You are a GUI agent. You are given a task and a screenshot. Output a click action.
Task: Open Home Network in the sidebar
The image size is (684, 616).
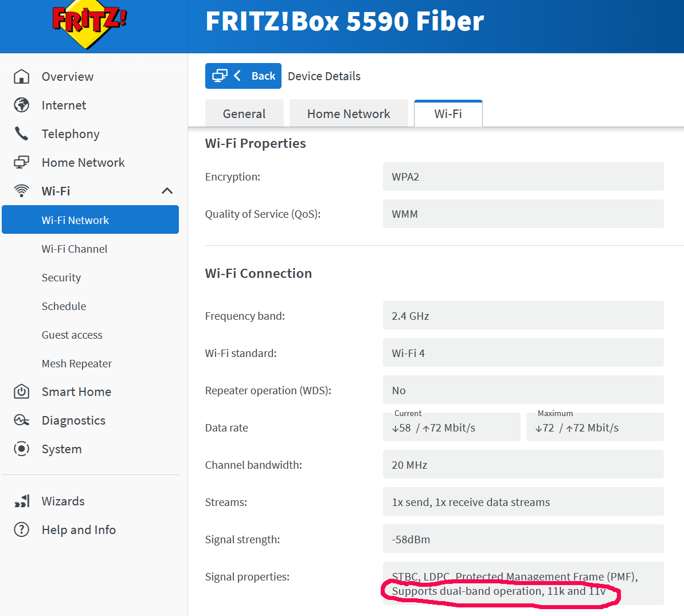coord(83,162)
